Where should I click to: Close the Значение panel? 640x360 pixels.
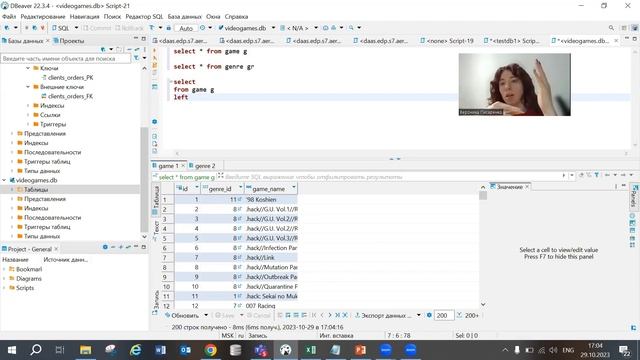(527, 187)
